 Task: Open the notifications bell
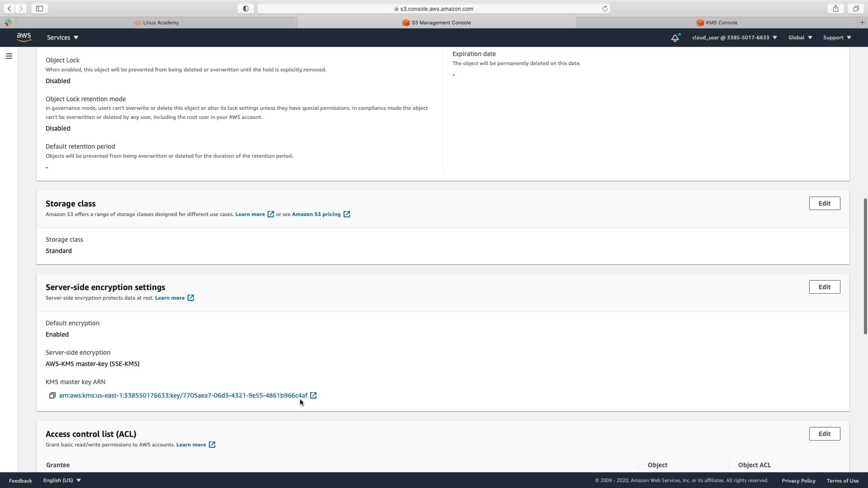tap(675, 38)
